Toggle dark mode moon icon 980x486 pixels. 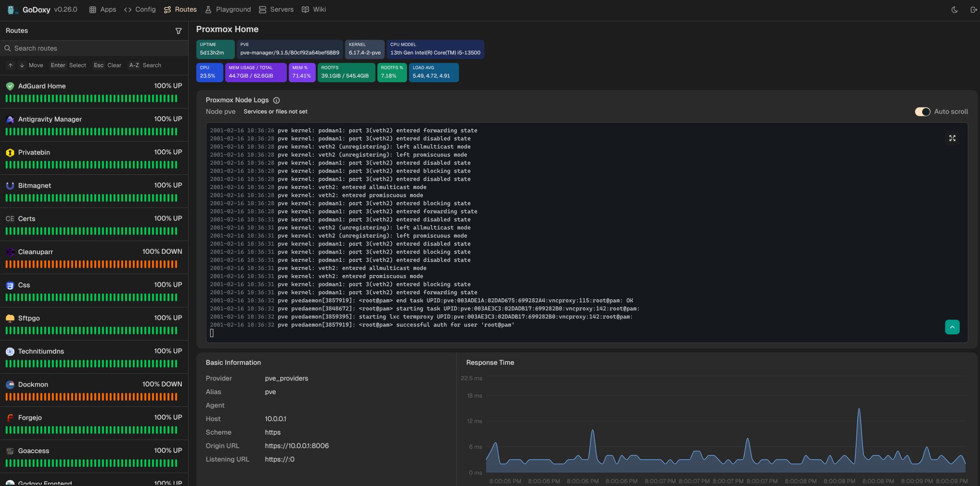pyautogui.click(x=954, y=10)
